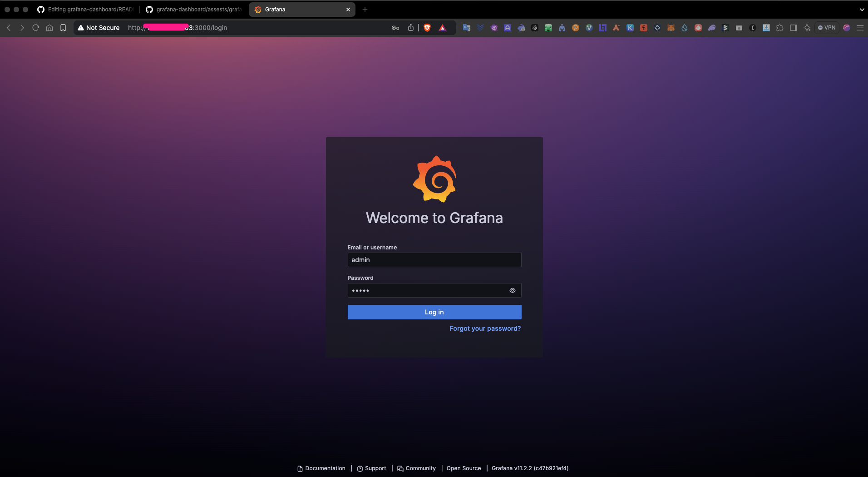868x477 pixels.
Task: Click the Not Secure warning badge
Action: (99, 28)
